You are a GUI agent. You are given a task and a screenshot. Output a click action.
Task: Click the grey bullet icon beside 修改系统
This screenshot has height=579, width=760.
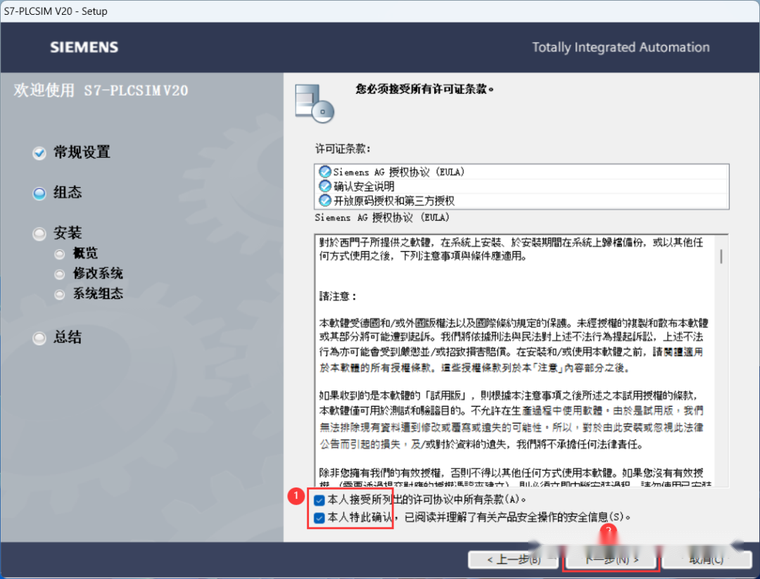pyautogui.click(x=60, y=274)
